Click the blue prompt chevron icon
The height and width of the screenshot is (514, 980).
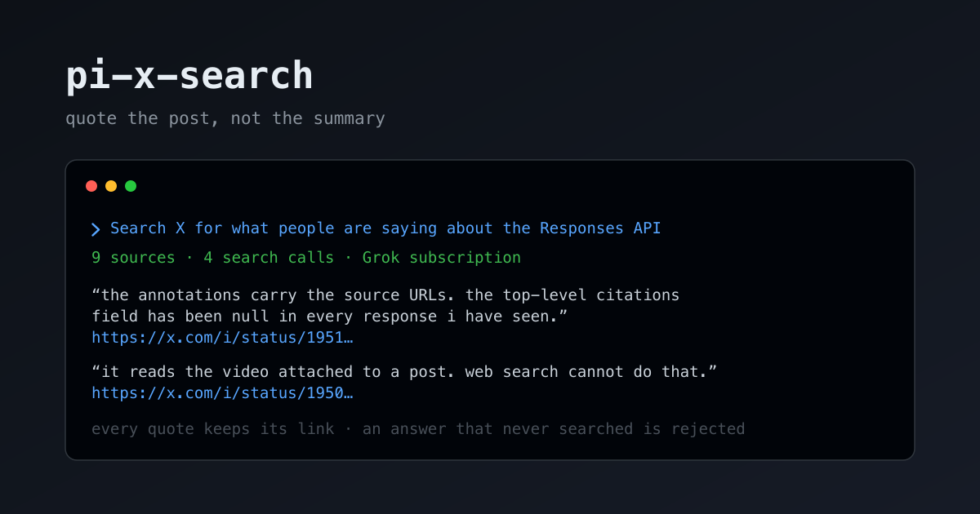pos(96,229)
